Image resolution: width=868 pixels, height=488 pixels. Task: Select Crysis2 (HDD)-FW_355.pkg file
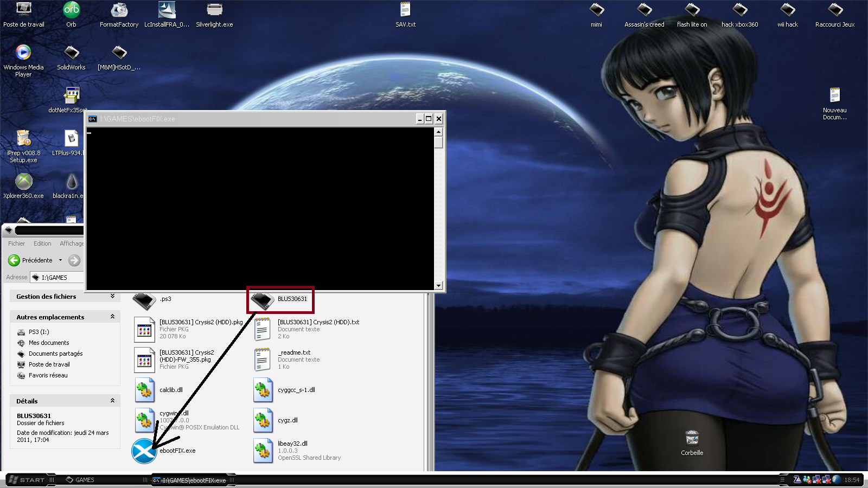(175, 359)
